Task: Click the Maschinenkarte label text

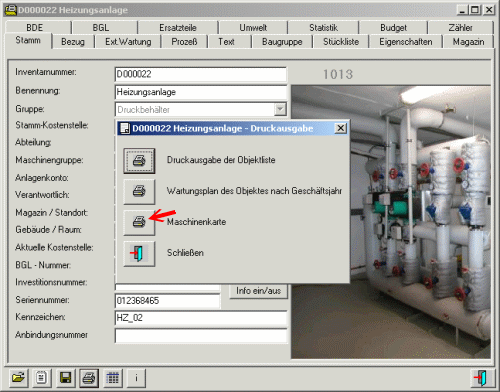Action: tap(197, 222)
